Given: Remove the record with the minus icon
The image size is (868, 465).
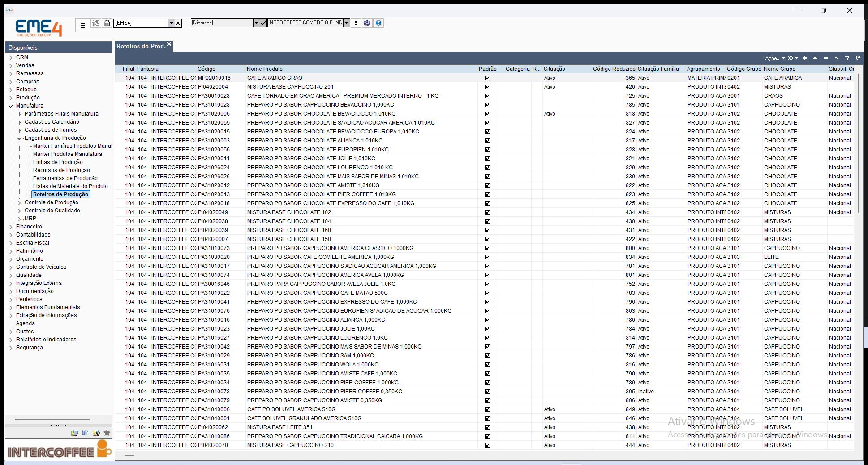Looking at the screenshot, I should 826,58.
